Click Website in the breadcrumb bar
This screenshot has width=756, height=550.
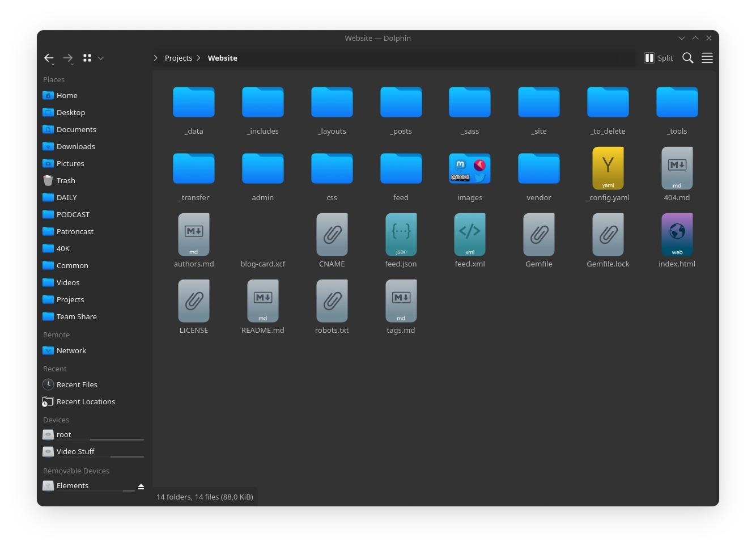coord(223,58)
